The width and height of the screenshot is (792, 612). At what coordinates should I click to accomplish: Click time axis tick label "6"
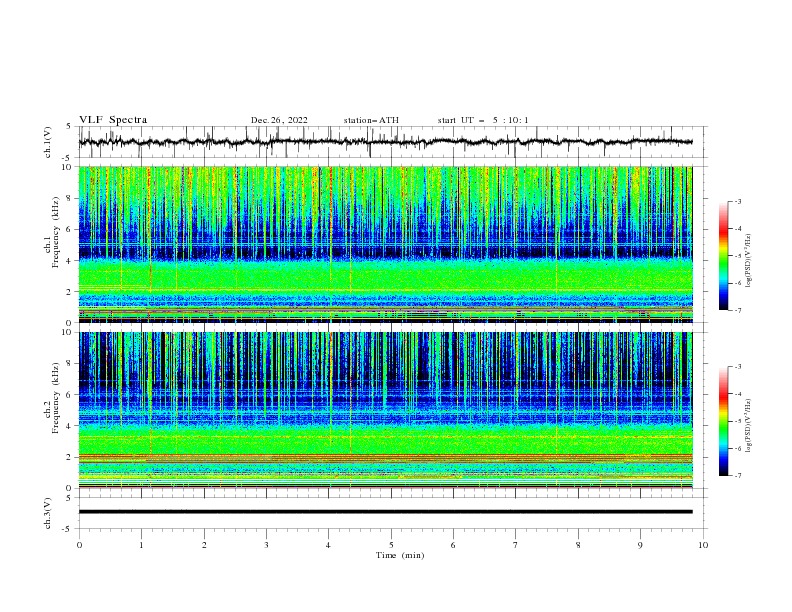coord(453,545)
